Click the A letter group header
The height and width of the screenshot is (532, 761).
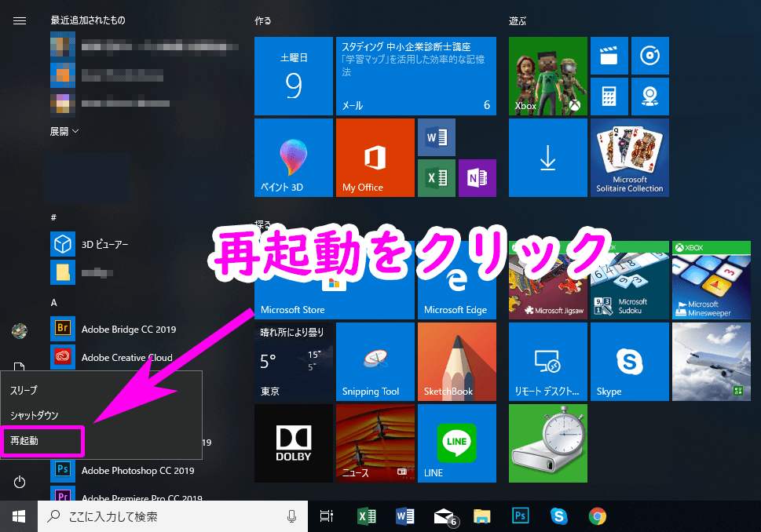[54, 303]
